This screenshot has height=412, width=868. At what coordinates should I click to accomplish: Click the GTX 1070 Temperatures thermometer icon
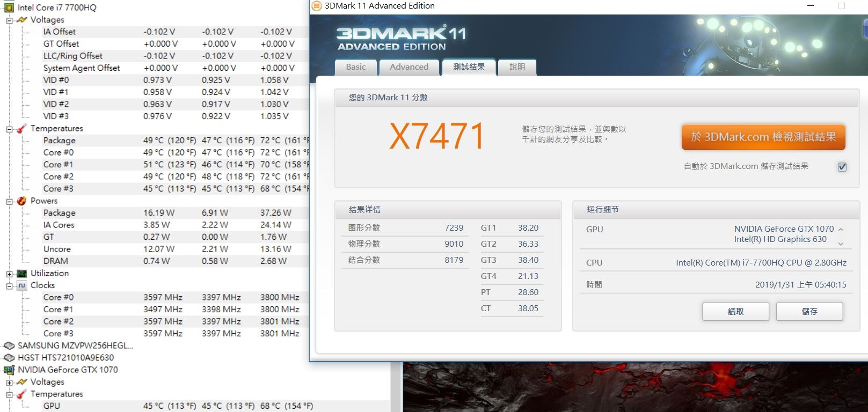click(x=22, y=394)
